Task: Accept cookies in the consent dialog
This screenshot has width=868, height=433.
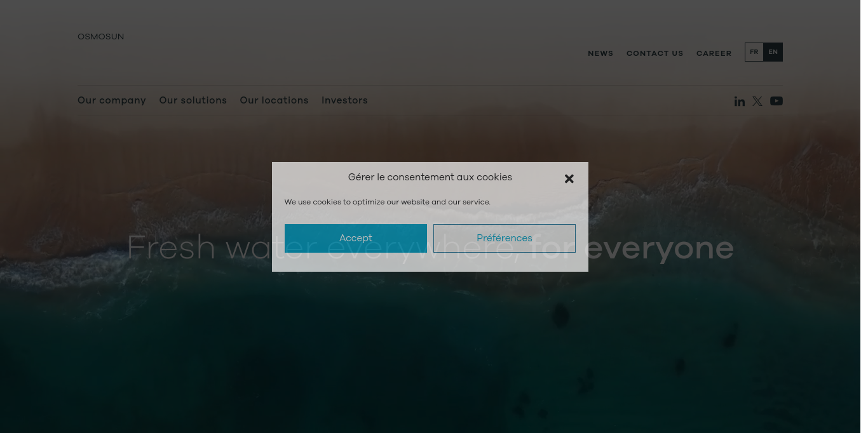Action: (x=356, y=238)
